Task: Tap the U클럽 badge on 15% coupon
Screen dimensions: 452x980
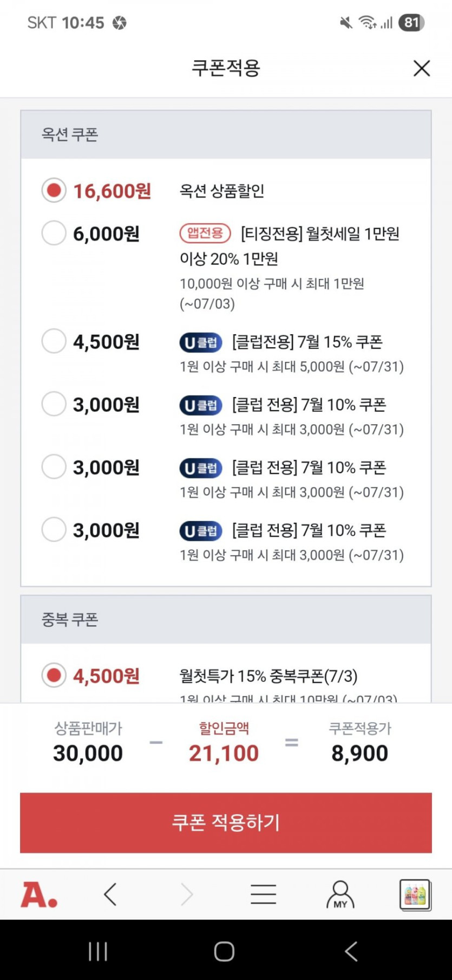Action: coord(201,342)
